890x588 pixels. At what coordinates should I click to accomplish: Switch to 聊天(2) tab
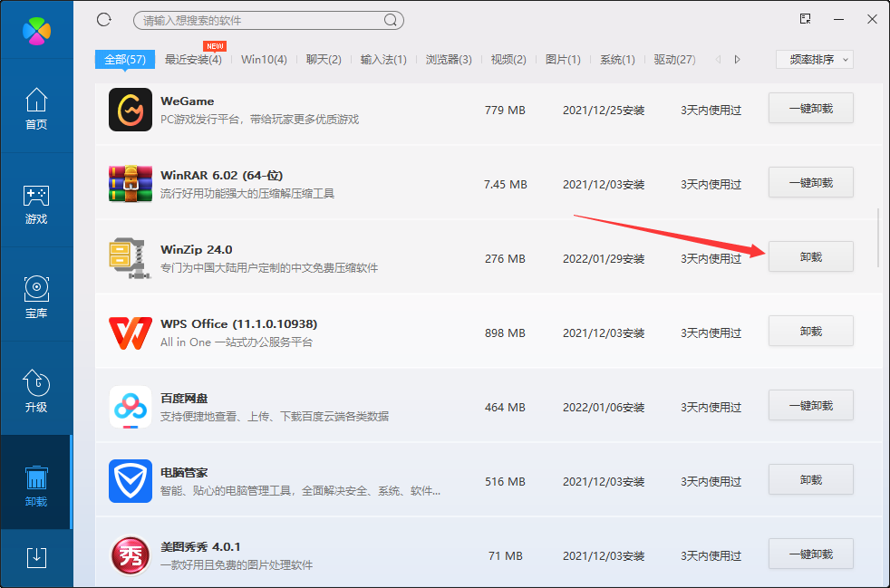(324, 60)
